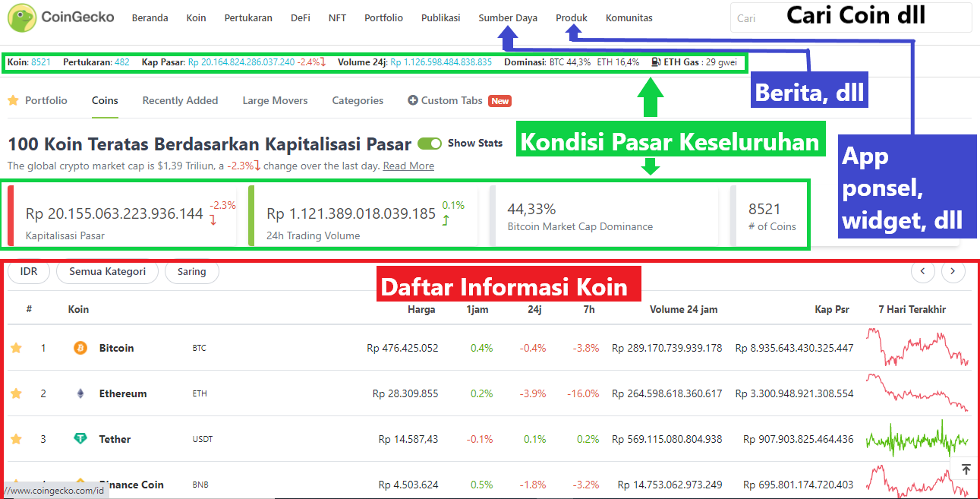Sort by the 24j column header
This screenshot has width=980, height=499.
pyautogui.click(x=534, y=309)
